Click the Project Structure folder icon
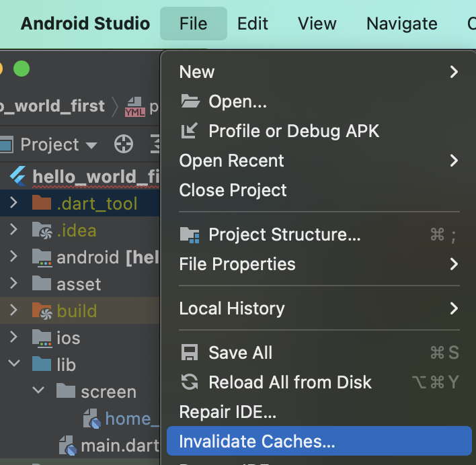This screenshot has width=476, height=465. pos(190,235)
